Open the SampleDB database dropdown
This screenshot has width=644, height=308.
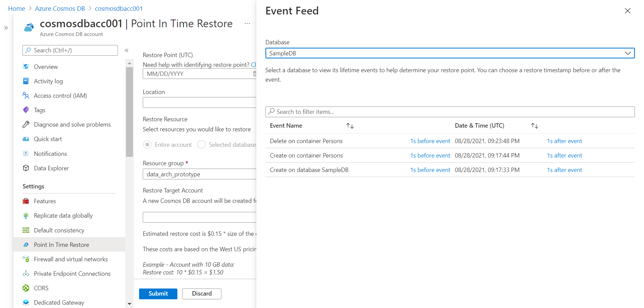click(449, 53)
